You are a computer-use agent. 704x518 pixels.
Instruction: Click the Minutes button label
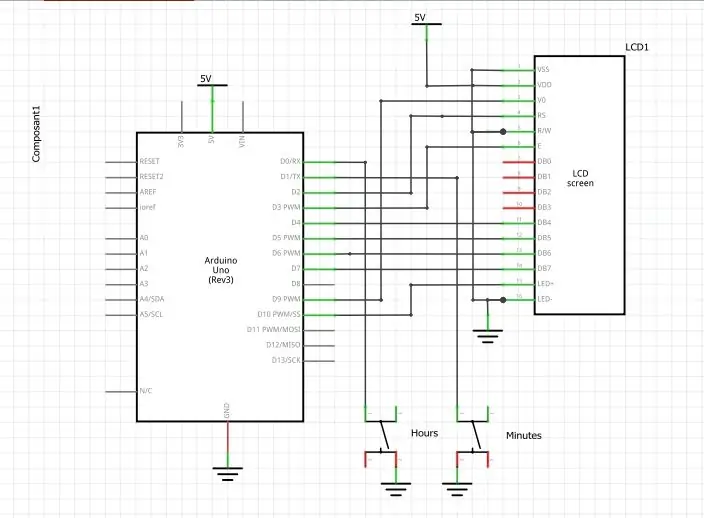(x=524, y=435)
